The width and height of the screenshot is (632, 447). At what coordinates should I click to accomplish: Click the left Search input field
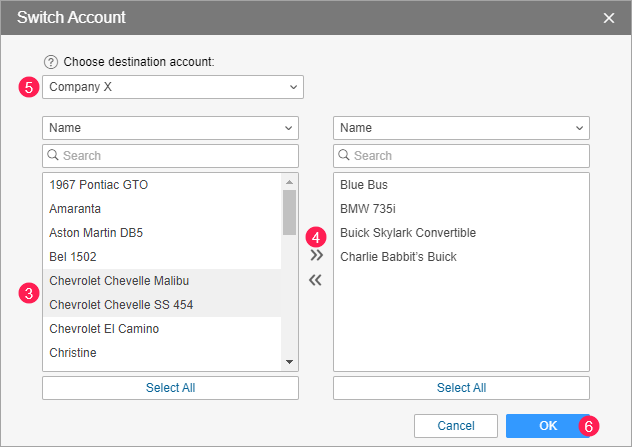coord(170,156)
